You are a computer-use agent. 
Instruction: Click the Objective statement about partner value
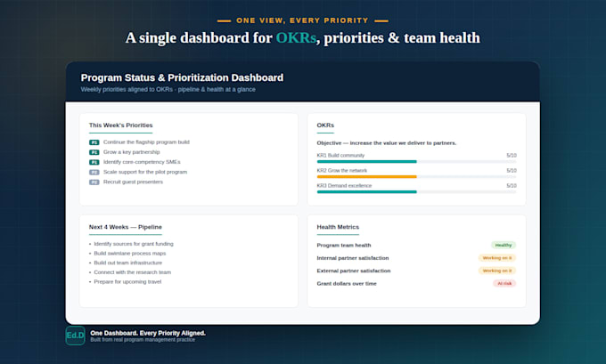point(387,142)
